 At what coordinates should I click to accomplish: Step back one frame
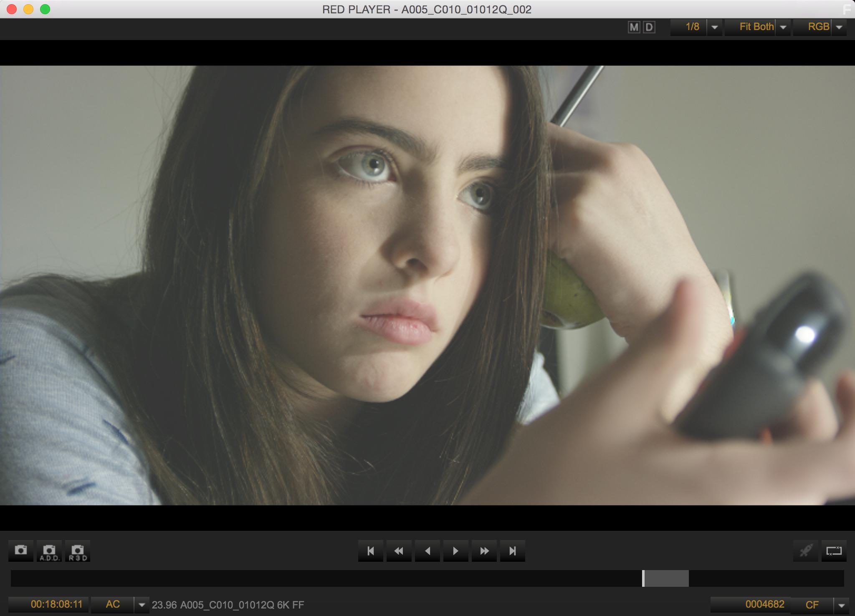[427, 551]
